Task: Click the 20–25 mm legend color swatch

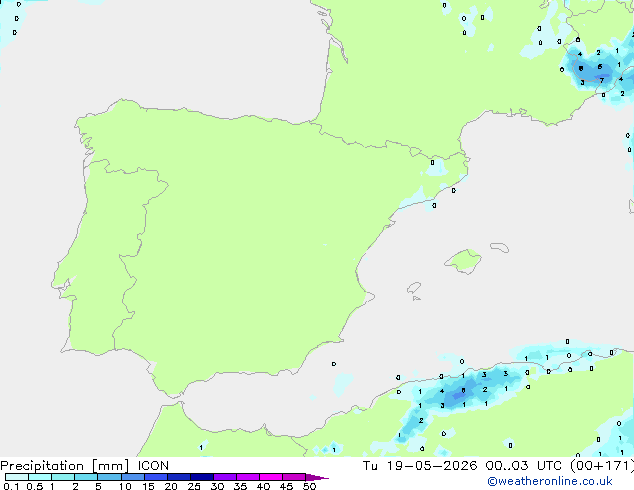Action: point(178,477)
